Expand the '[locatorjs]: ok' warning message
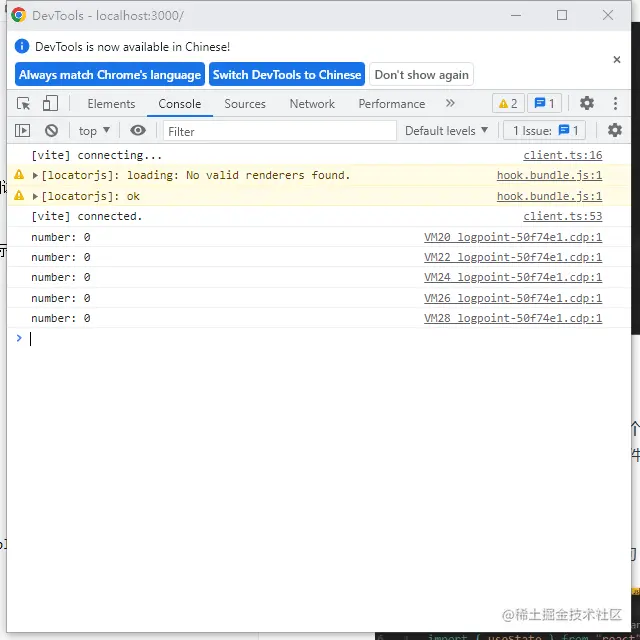The image size is (640, 640). point(35,196)
